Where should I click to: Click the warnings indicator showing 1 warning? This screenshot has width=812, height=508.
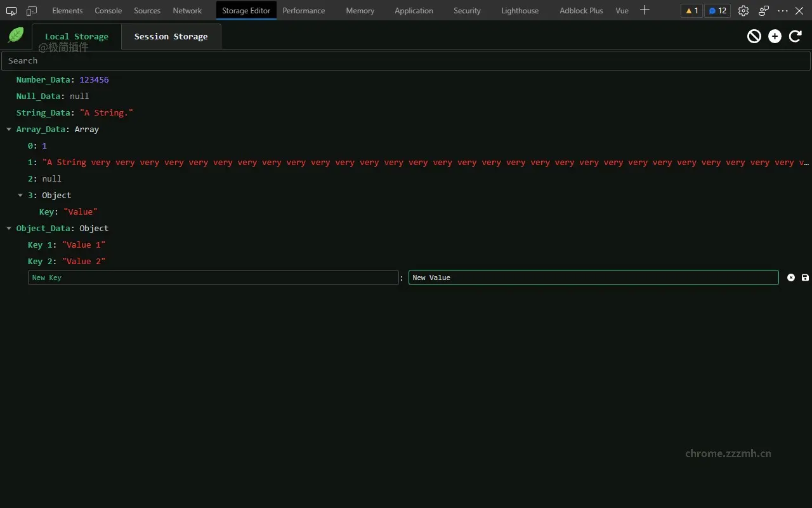[691, 11]
